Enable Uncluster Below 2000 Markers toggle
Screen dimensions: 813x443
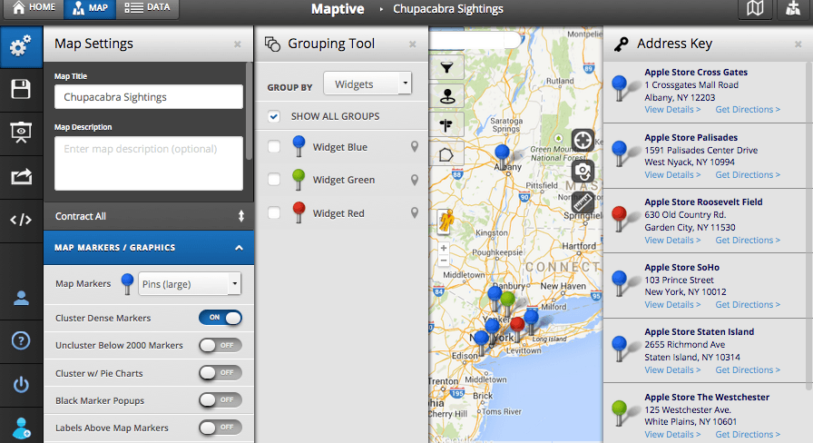220,345
